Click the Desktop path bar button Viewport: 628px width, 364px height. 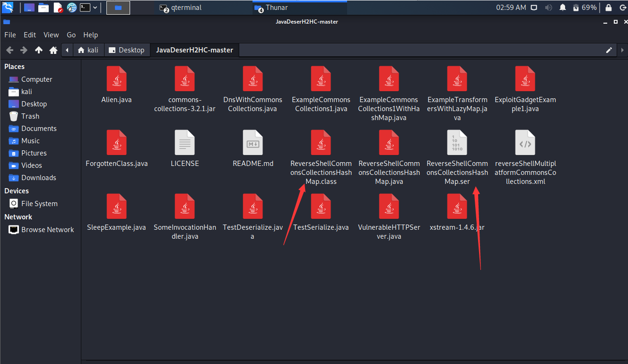[x=126, y=50]
